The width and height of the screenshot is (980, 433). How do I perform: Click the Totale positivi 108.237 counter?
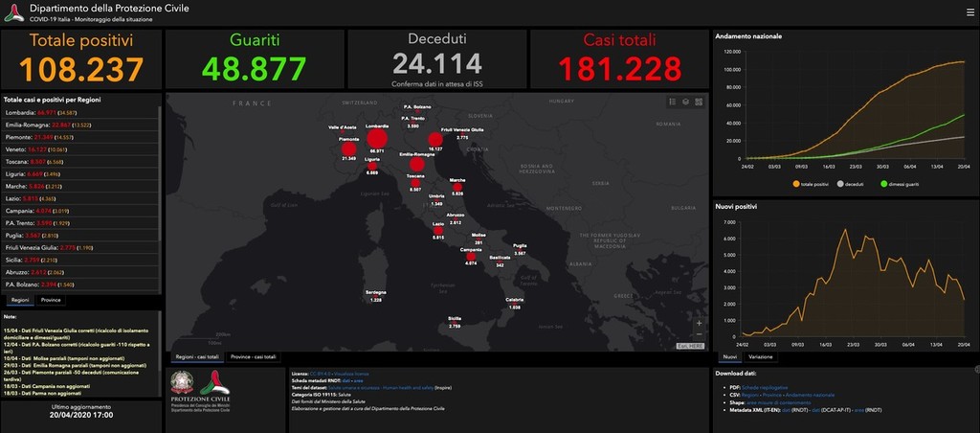coord(81,58)
